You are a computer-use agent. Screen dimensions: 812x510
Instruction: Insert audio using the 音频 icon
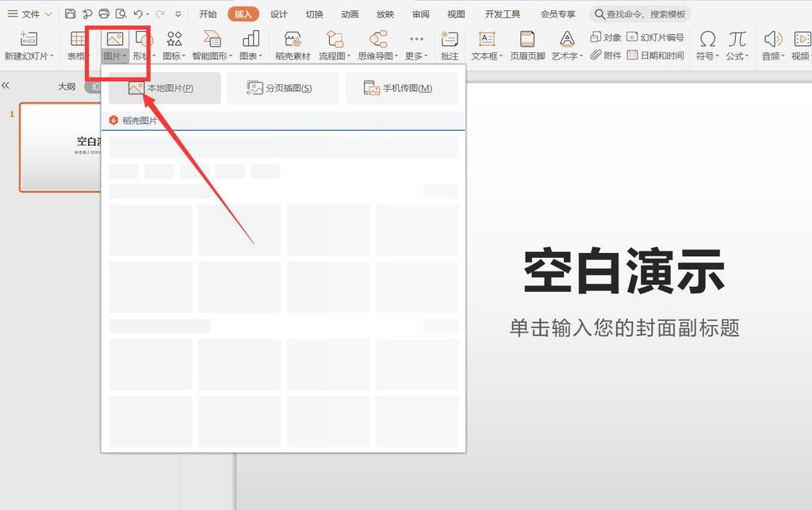click(770, 45)
